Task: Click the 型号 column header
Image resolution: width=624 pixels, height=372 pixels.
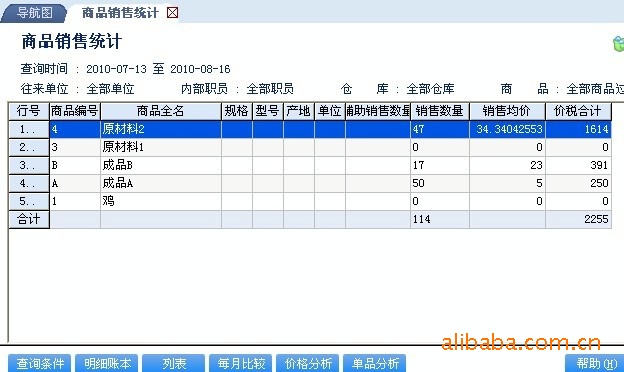Action: [x=268, y=111]
